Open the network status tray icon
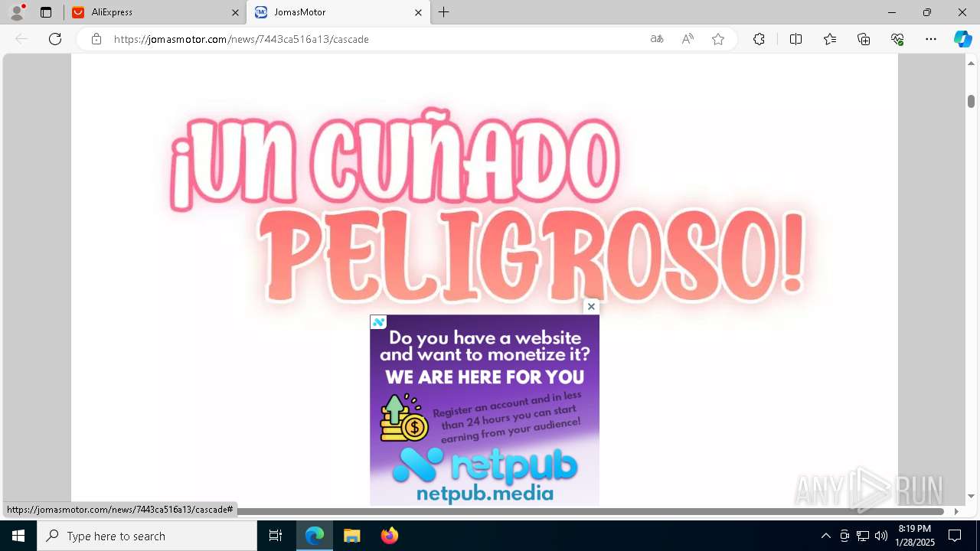The width and height of the screenshot is (980, 551). [x=863, y=536]
